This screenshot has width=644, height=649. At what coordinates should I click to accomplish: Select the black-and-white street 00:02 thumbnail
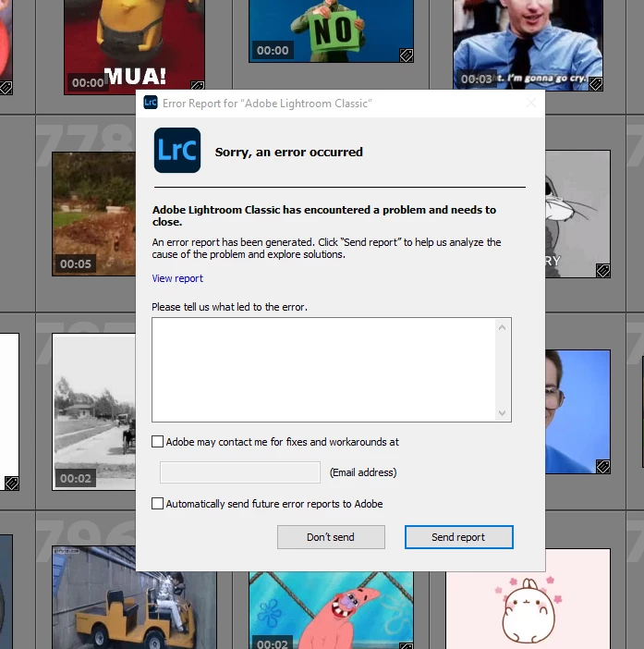94,411
